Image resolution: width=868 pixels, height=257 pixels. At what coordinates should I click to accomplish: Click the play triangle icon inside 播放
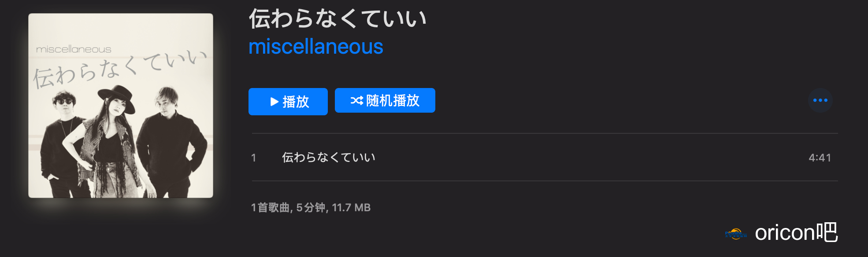coord(274,102)
